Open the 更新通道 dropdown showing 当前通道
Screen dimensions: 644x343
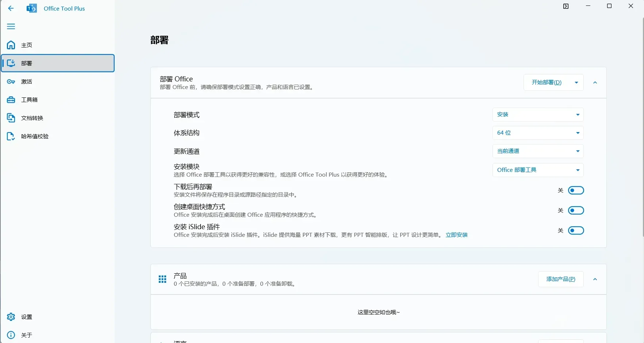point(538,151)
